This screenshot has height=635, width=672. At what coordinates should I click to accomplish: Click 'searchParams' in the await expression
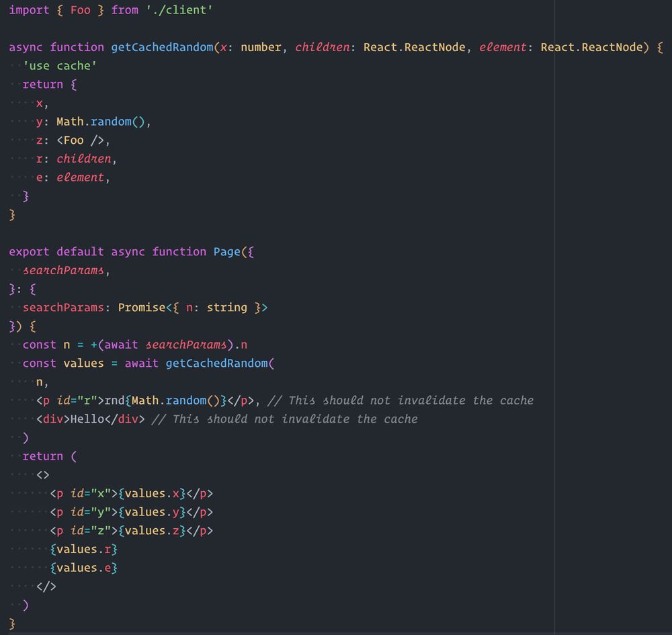(186, 345)
